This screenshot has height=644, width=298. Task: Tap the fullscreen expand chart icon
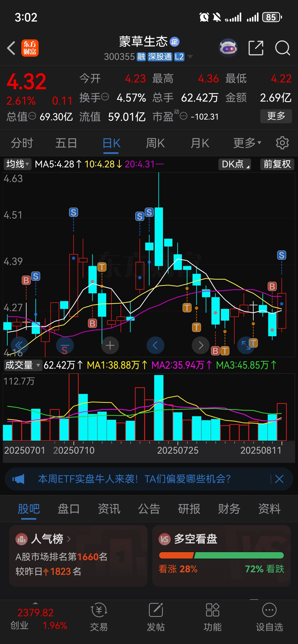point(246,345)
